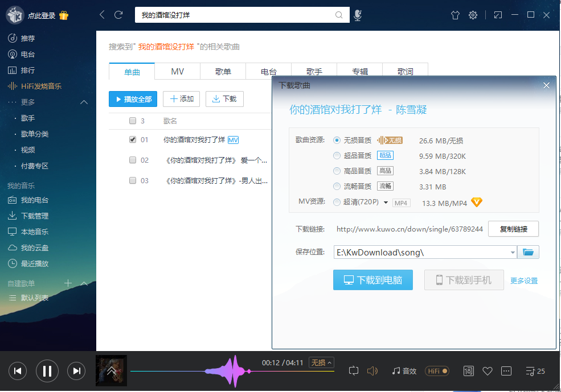The width and height of the screenshot is (561, 392).
Task: Activate voice search microphone icon
Action: pyautogui.click(x=358, y=15)
